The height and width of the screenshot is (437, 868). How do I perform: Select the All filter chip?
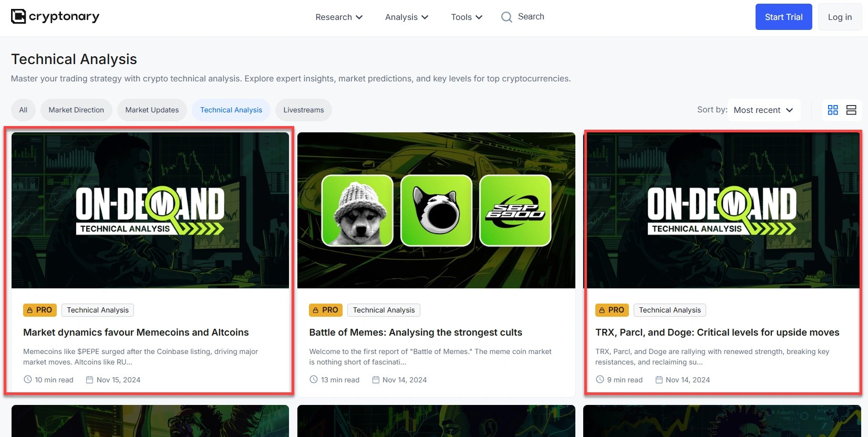[x=23, y=110]
